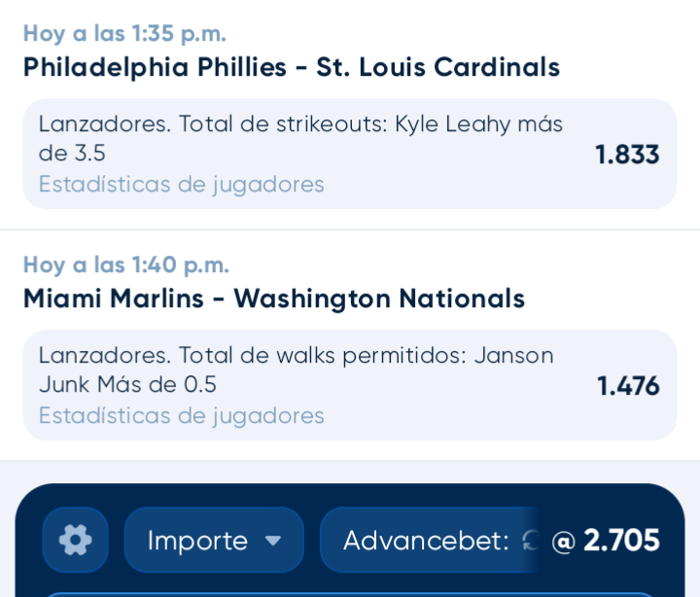
Task: Click the 1.833 odds value
Action: (x=627, y=155)
